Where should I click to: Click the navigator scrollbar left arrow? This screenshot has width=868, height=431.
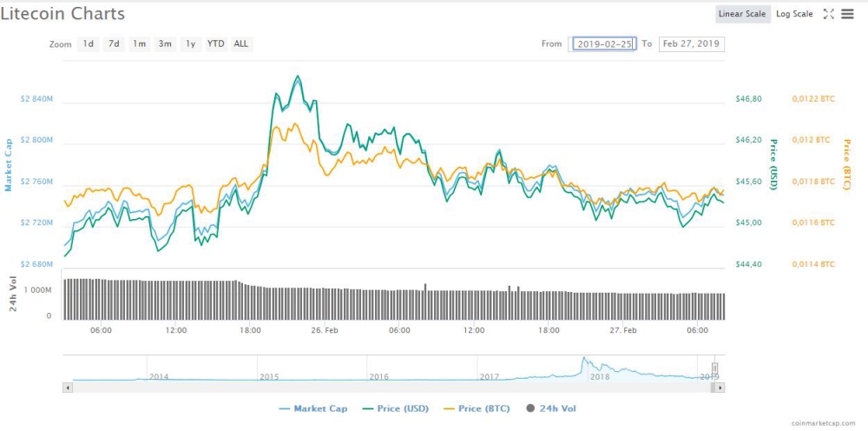tap(68, 388)
